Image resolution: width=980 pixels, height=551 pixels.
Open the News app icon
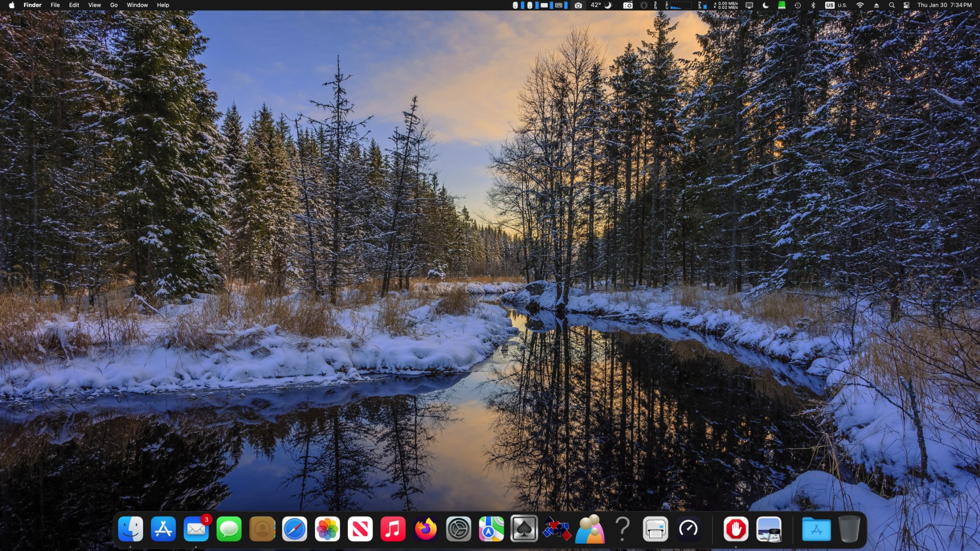click(360, 529)
